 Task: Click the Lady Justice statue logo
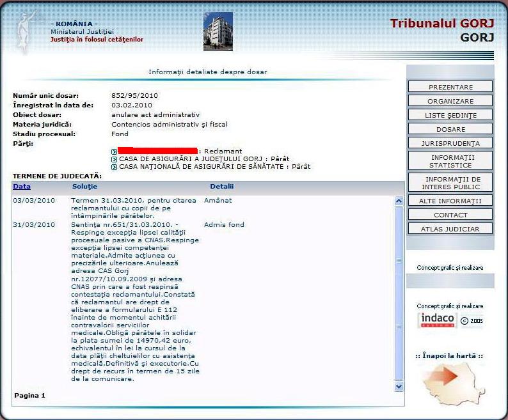[x=26, y=33]
